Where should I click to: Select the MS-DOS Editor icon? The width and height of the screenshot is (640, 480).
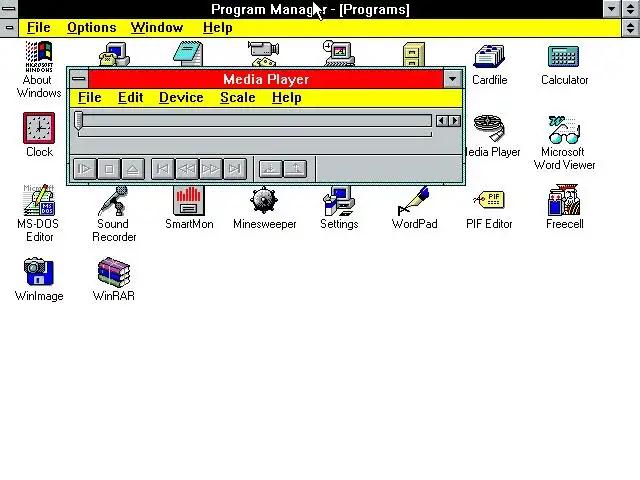point(39,200)
